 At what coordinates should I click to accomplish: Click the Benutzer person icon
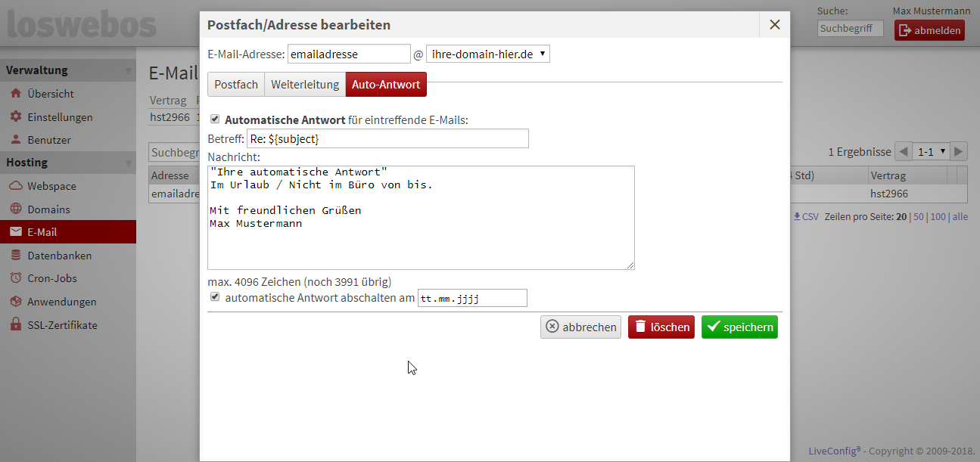15,140
